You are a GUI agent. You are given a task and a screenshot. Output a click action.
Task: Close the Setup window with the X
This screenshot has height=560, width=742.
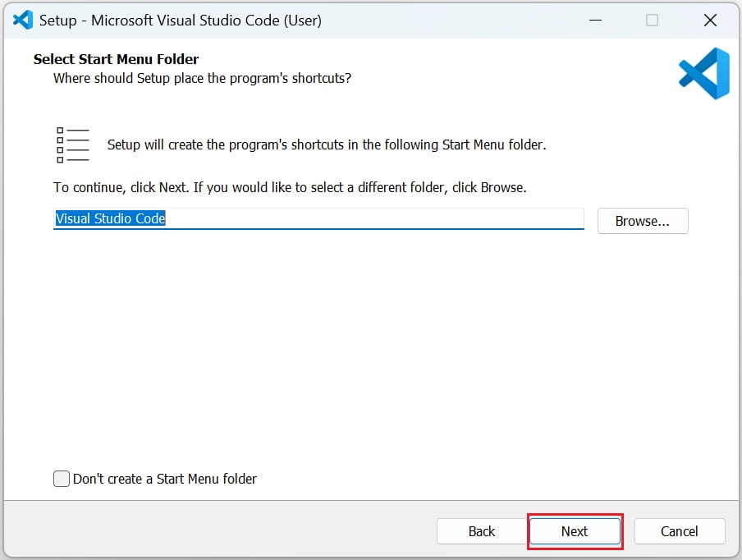pyautogui.click(x=710, y=20)
